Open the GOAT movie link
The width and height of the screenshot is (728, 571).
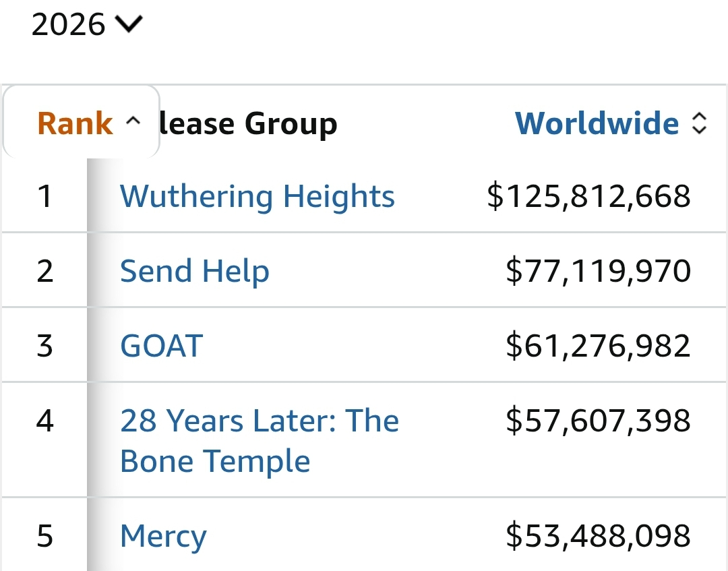(161, 346)
